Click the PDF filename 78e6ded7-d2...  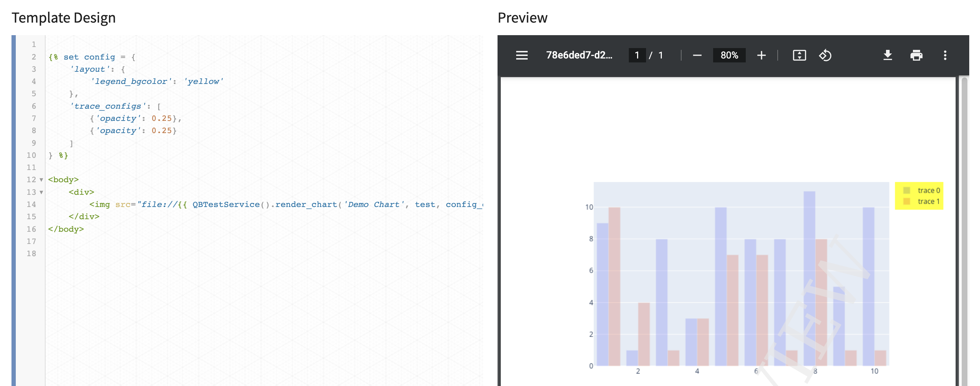[579, 56]
